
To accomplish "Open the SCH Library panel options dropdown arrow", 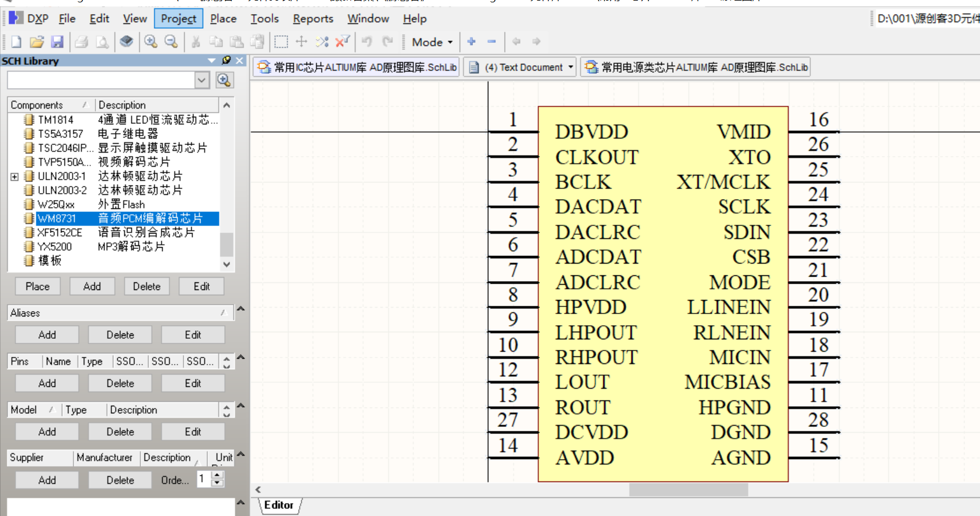I will tap(212, 60).
